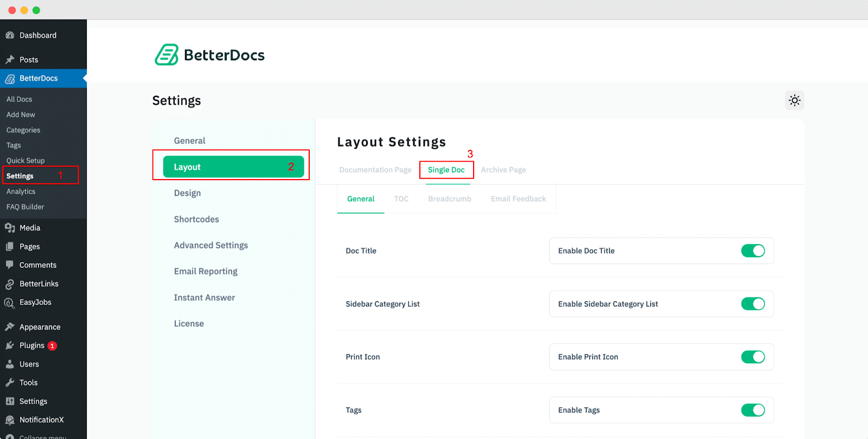Disable the Enable Doc Title toggle

[x=752, y=251]
